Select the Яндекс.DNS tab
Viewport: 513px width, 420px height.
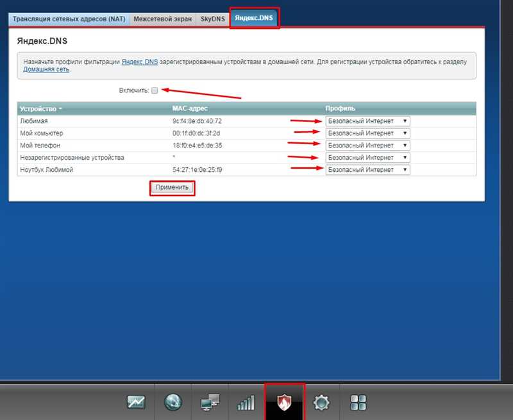tap(254, 18)
